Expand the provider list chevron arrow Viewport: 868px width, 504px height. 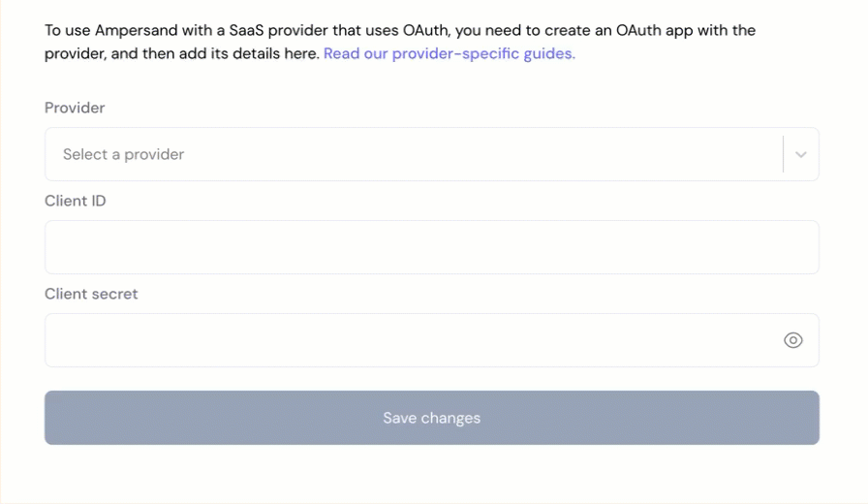coord(801,154)
